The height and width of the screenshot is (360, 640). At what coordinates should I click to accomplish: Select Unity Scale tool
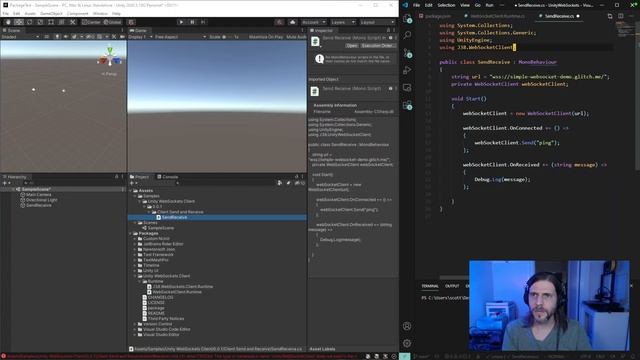click(x=40, y=22)
